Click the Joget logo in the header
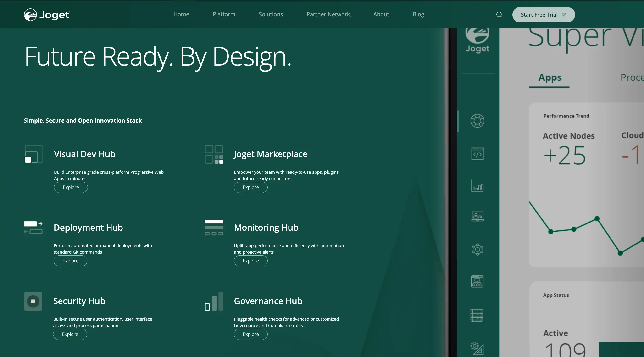Image resolution: width=644 pixels, height=357 pixels. [47, 15]
